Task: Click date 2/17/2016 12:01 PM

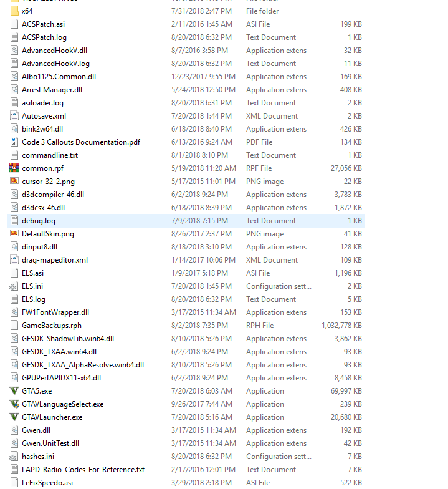Action: [203, 470]
